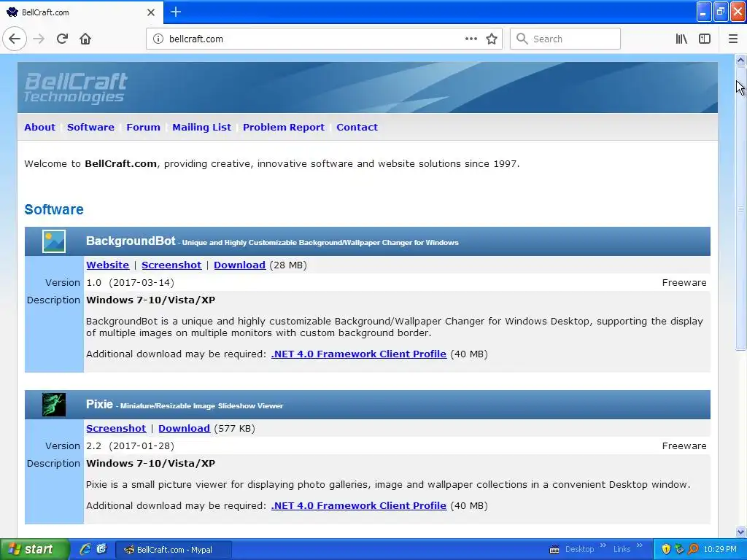Image resolution: width=747 pixels, height=560 pixels.
Task: Open a new tab with the plus button
Action: [x=175, y=12]
